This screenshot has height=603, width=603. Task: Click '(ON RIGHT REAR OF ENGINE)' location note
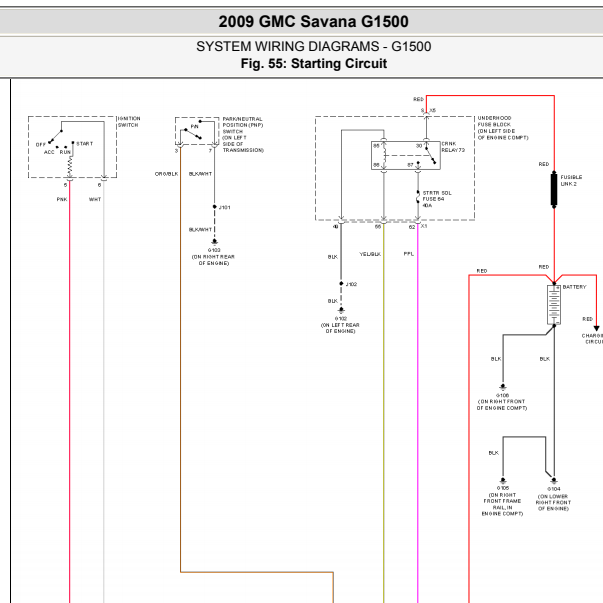tap(213, 260)
